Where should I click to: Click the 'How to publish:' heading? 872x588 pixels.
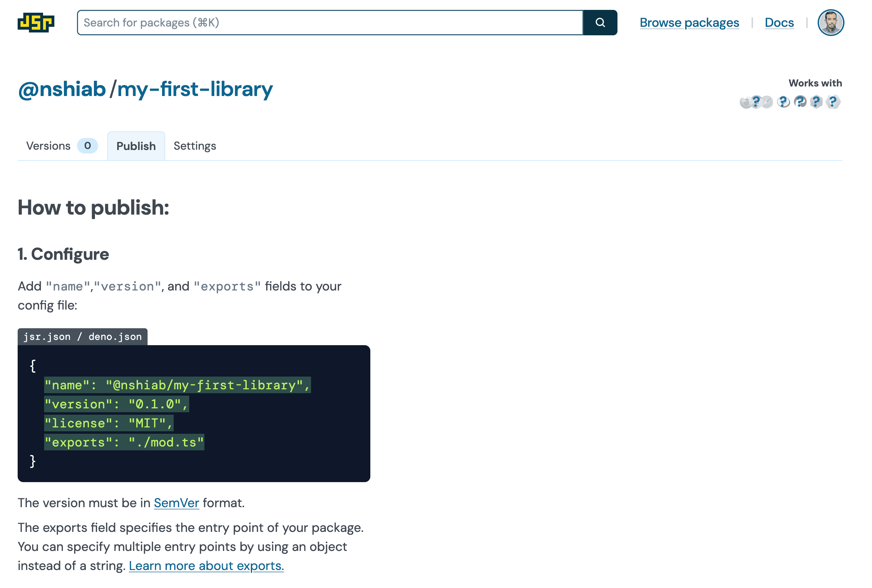point(94,208)
